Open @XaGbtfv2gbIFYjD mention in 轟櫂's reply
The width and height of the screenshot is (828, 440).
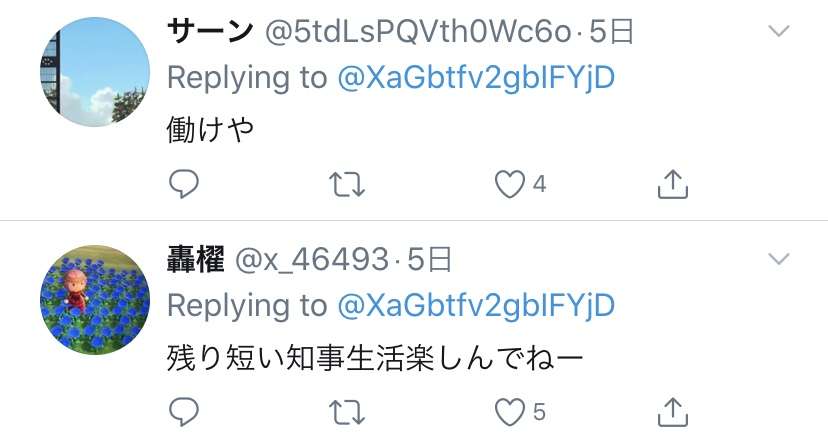[x=476, y=306]
